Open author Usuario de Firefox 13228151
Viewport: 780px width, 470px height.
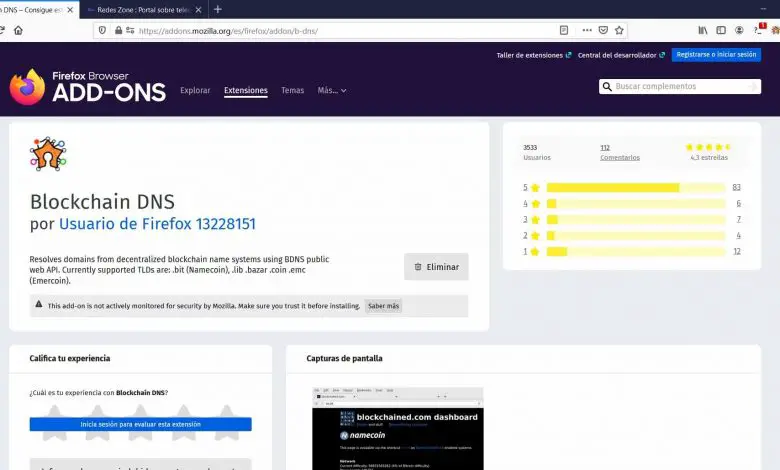click(157, 224)
